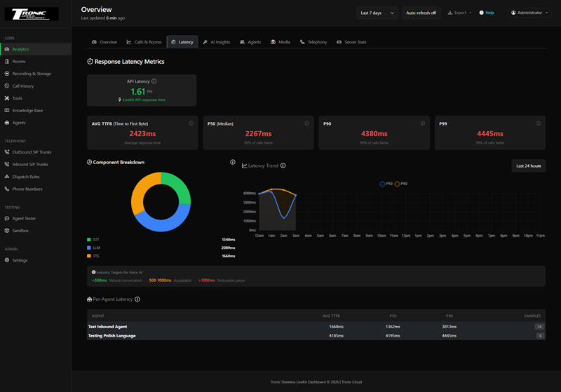Click the Test Inbound Agent row
The image size is (561, 392).
point(316,327)
